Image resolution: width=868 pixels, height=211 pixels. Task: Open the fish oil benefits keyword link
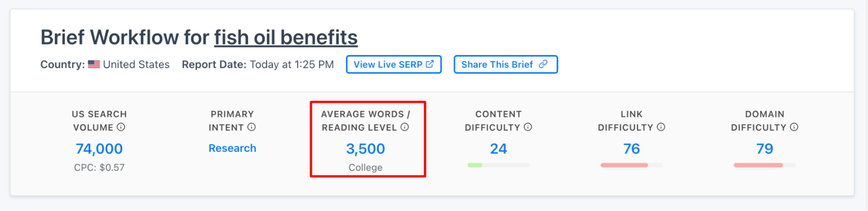point(286,37)
